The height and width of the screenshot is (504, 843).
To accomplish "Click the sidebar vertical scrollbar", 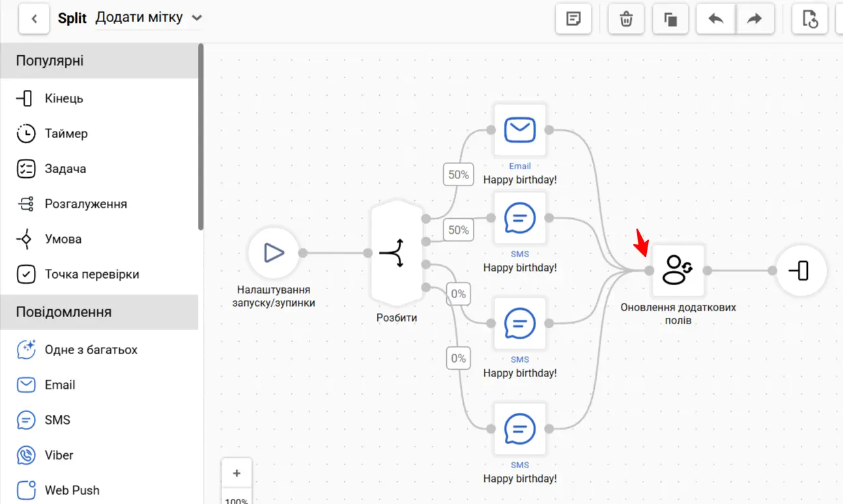I will tap(201, 137).
